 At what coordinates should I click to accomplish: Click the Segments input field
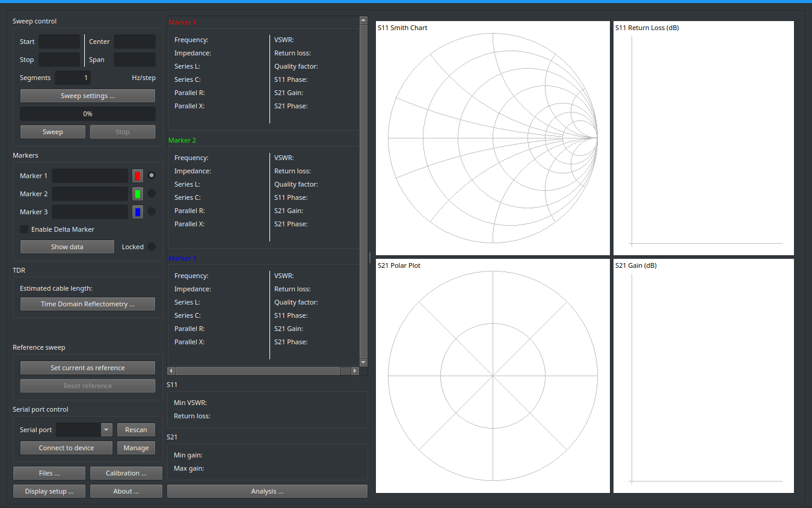(x=73, y=78)
